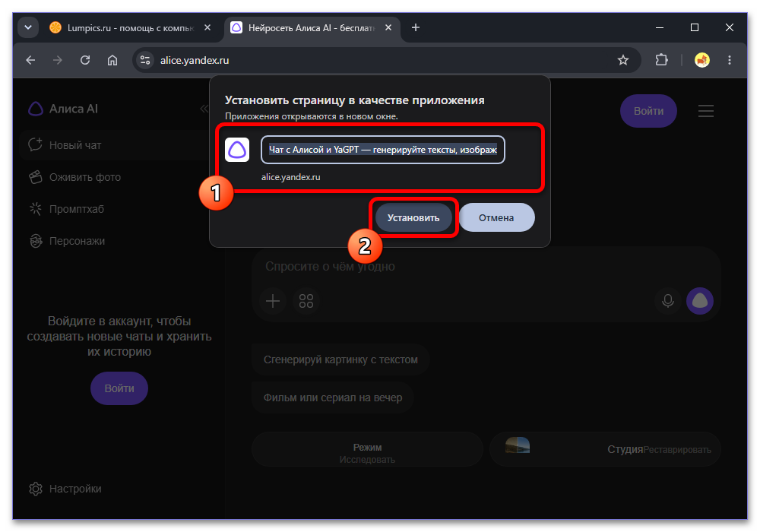Image resolution: width=760 pixels, height=532 pixels.
Task: Collapse the sidebar with double chevron
Action: click(204, 109)
